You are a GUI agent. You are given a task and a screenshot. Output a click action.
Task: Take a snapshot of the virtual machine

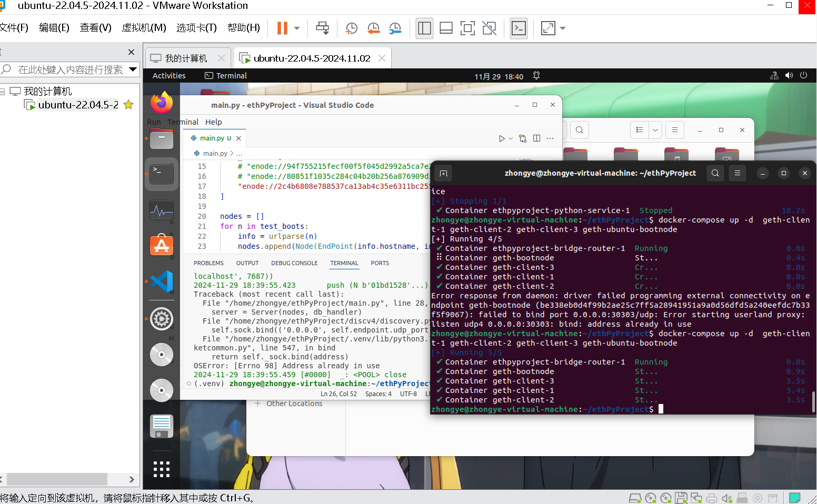[352, 28]
